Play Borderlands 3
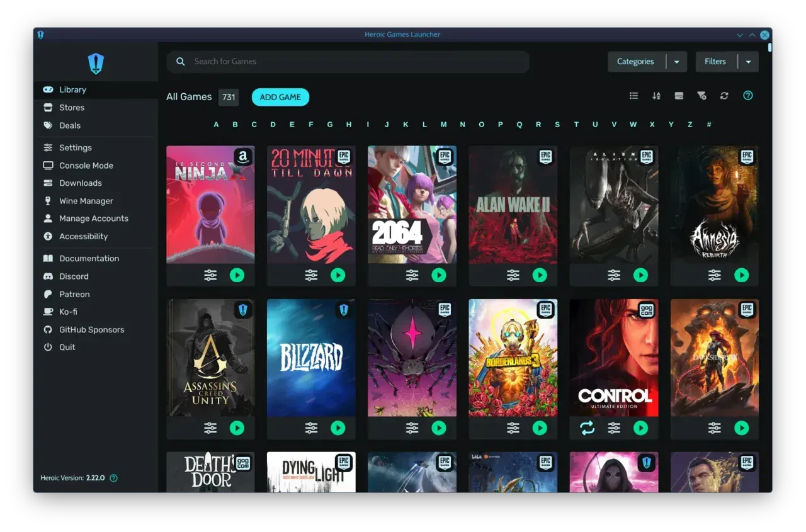Image resolution: width=806 pixels, height=532 pixels. tap(540, 428)
